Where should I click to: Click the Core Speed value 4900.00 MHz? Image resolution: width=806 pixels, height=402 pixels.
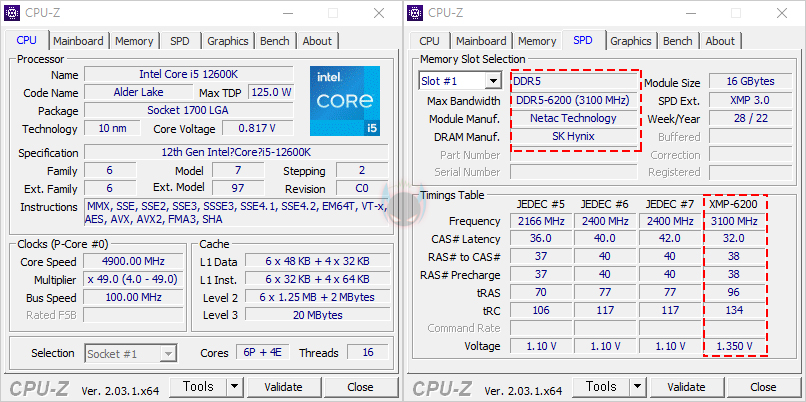pyautogui.click(x=133, y=261)
